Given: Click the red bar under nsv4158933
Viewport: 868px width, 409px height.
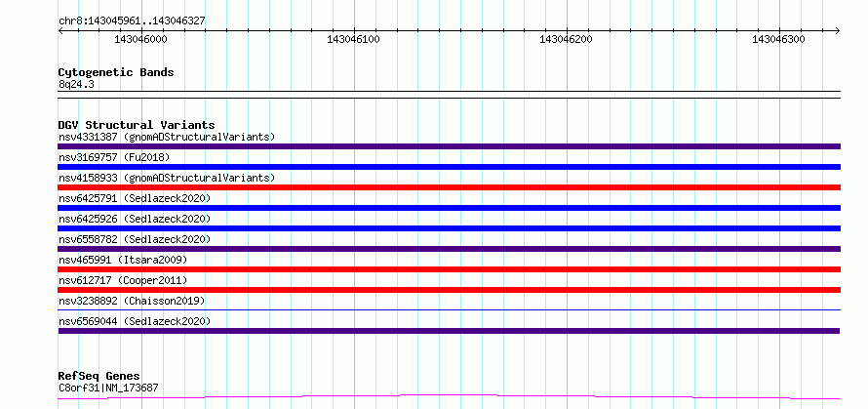Looking at the screenshot, I should click(x=449, y=187).
